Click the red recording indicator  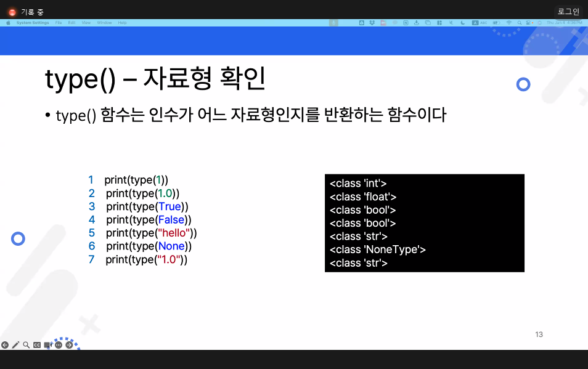[12, 12]
